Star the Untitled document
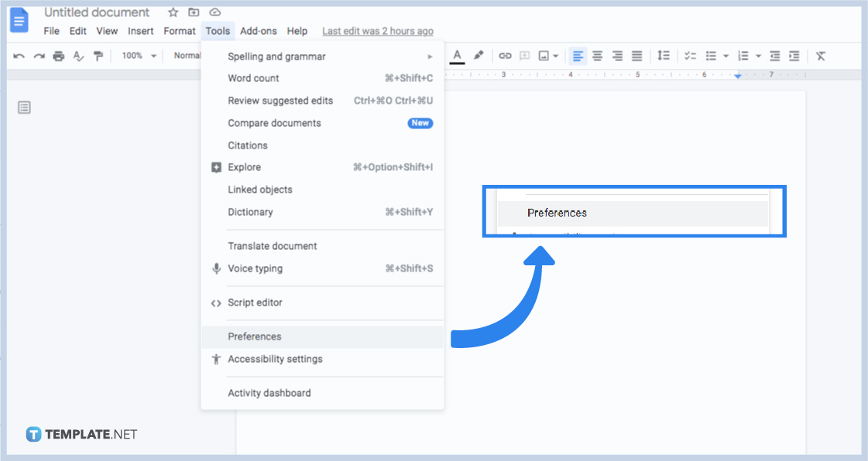868x461 pixels. click(x=172, y=12)
